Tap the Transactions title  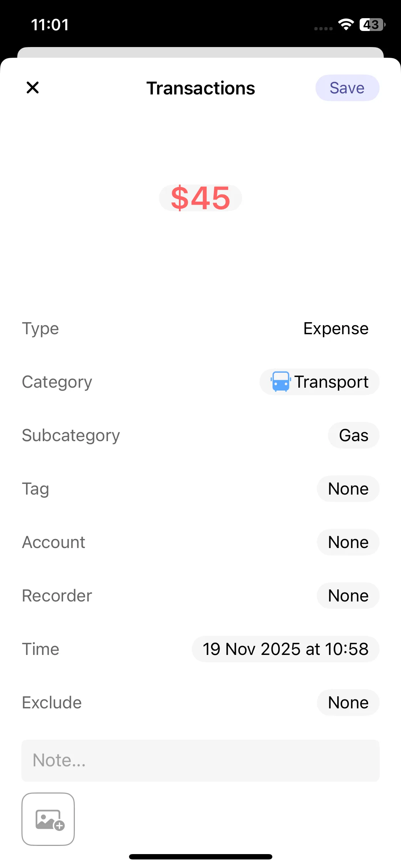click(200, 88)
